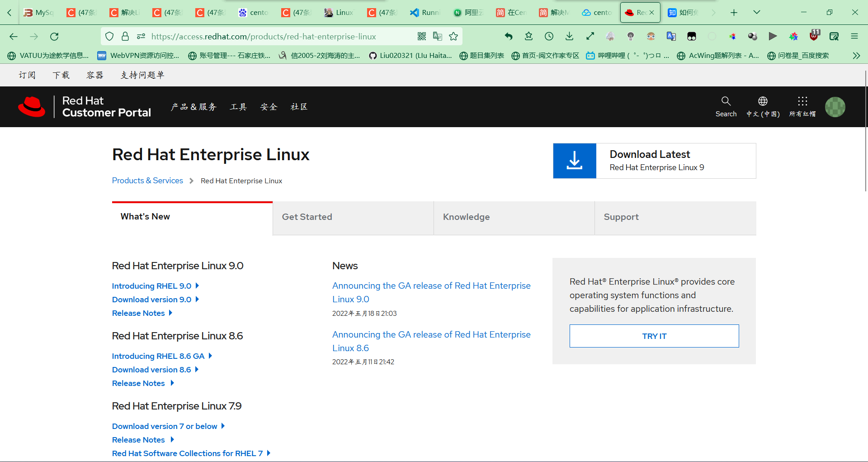Click the play triangle extension icon
Viewport: 868px width, 462px height.
[773, 37]
